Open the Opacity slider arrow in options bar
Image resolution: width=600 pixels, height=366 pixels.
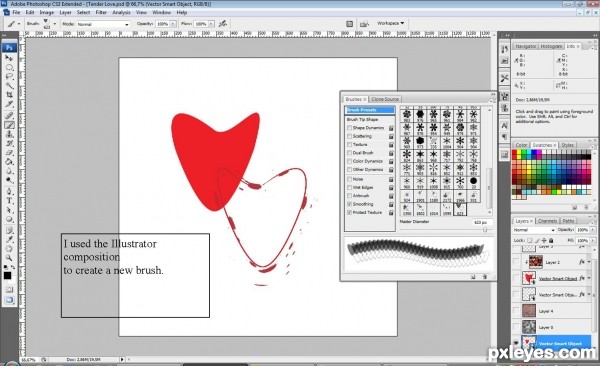coord(173,24)
